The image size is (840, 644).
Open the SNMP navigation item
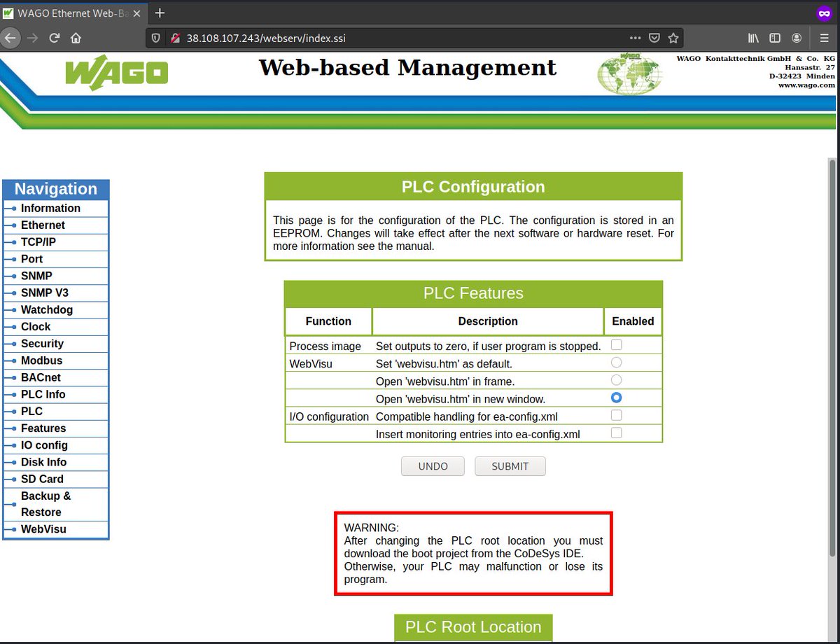(x=36, y=276)
